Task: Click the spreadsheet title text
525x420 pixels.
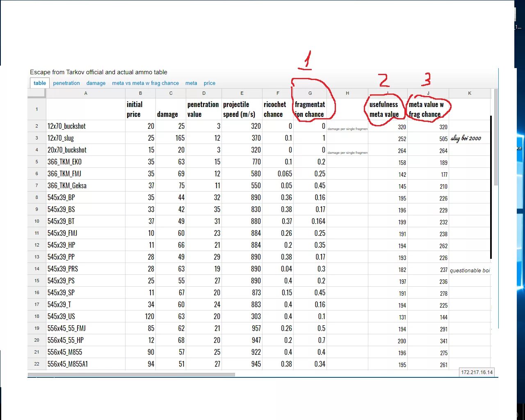Action: [98, 72]
